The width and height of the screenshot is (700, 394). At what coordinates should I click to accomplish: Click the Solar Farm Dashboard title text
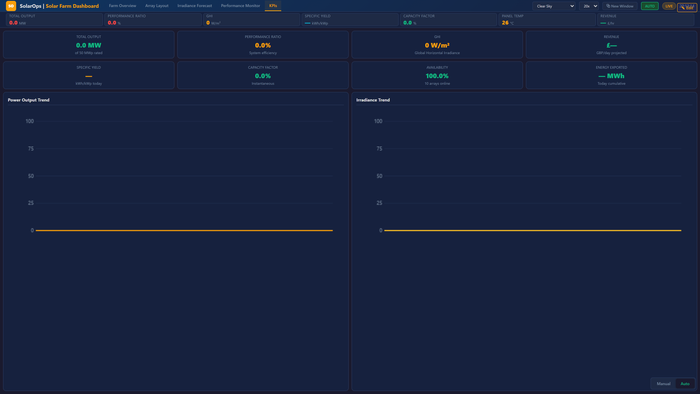click(x=72, y=6)
